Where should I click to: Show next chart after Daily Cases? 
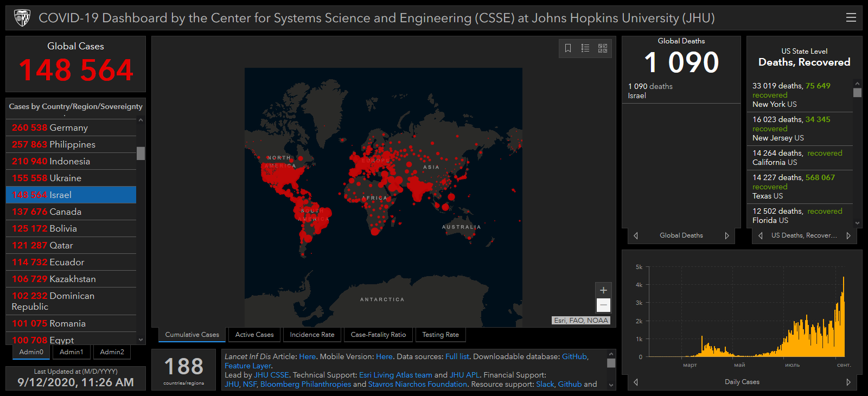coord(848,382)
